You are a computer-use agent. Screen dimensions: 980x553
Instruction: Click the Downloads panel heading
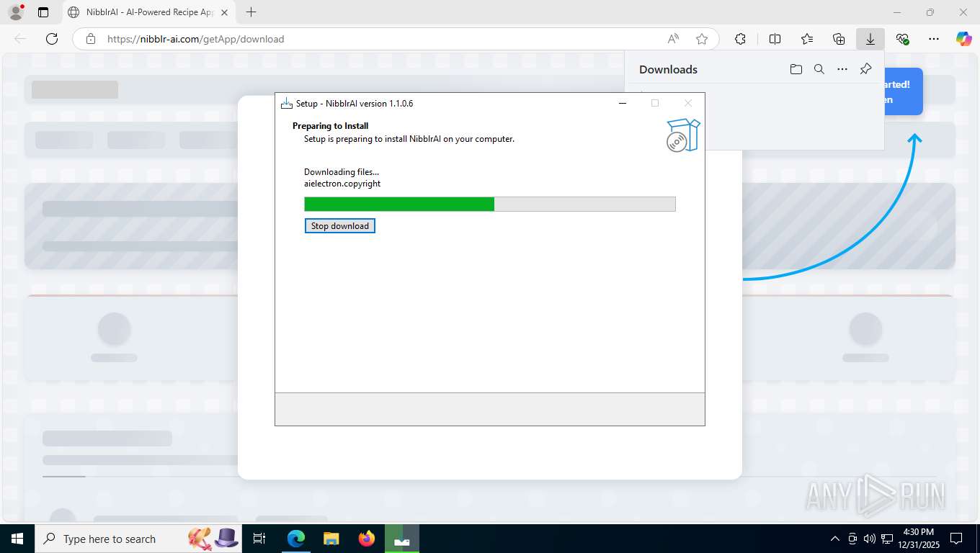tap(668, 69)
